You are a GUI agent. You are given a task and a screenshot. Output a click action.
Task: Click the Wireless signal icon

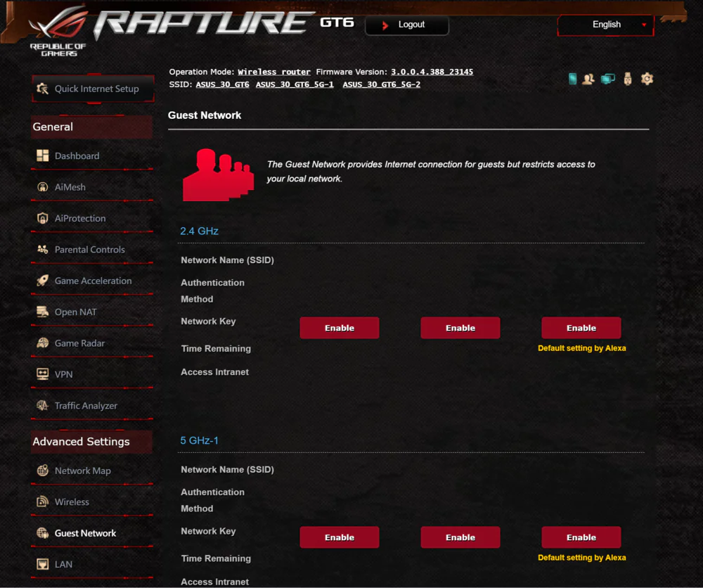tap(43, 502)
